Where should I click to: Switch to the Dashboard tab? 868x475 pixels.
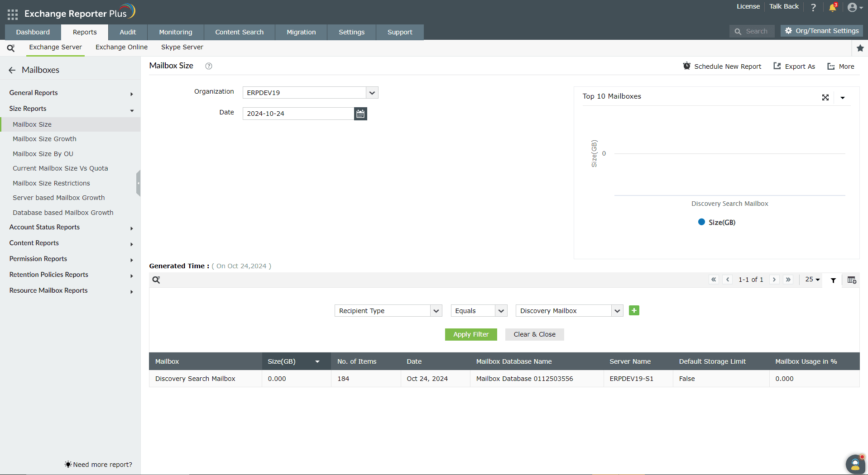click(33, 32)
